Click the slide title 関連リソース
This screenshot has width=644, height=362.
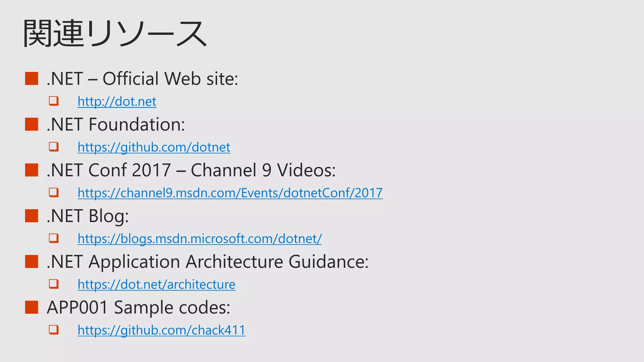tap(115, 33)
